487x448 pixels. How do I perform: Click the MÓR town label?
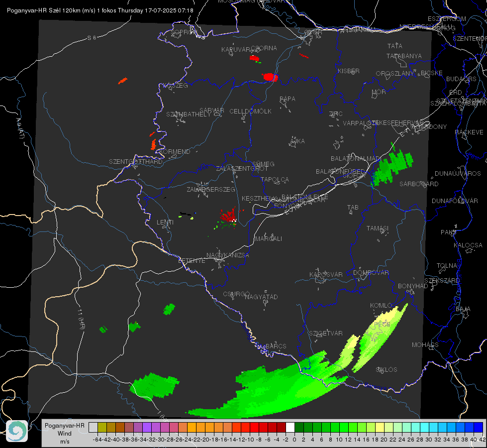coord(379,92)
